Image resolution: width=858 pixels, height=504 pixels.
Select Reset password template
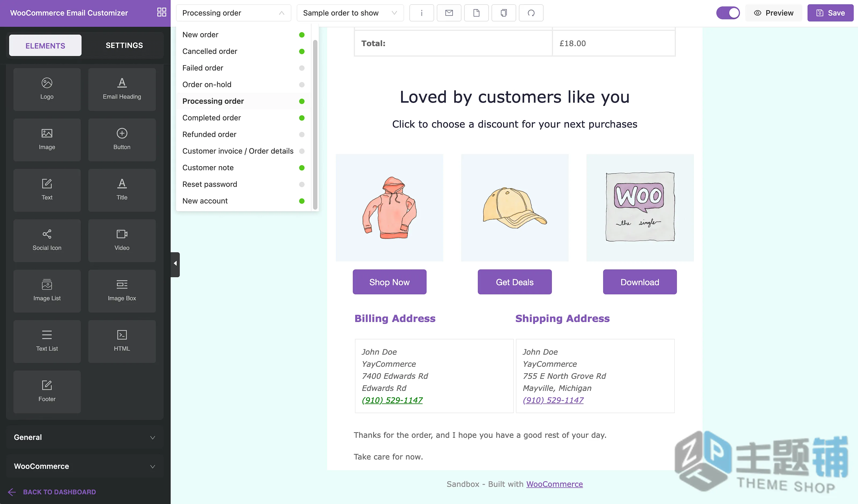[x=243, y=184]
